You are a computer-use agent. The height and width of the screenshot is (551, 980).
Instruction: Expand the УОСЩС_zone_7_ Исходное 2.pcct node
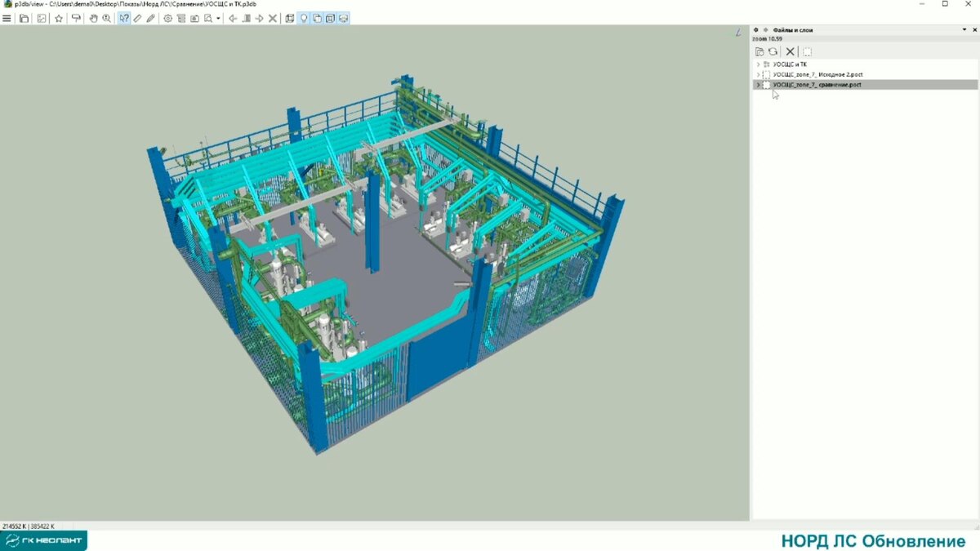[x=758, y=74]
